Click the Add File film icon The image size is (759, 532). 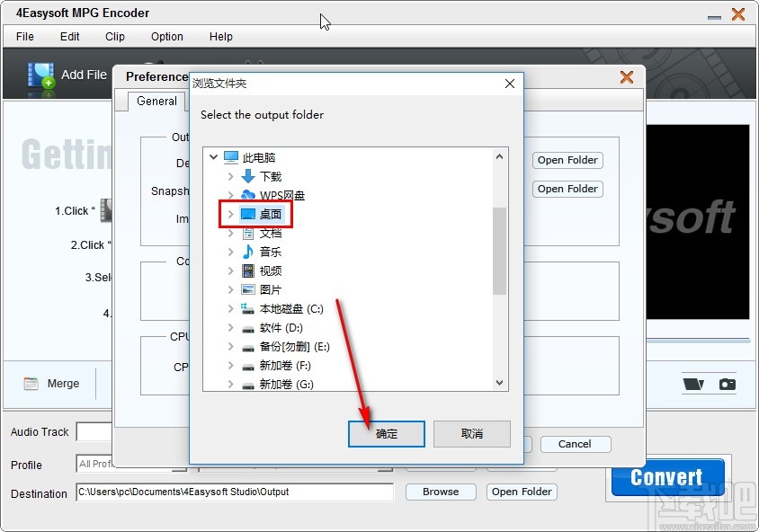40,75
